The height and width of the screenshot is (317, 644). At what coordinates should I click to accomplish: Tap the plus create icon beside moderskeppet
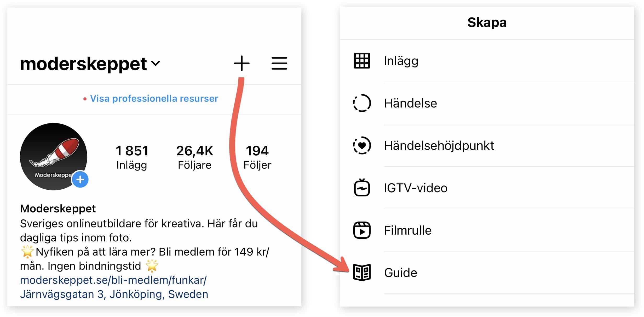[241, 63]
